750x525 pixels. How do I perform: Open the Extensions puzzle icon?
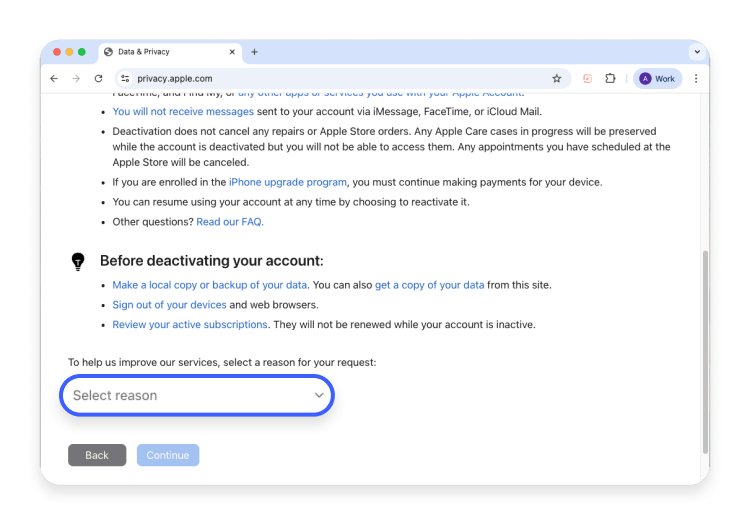pyautogui.click(x=610, y=78)
